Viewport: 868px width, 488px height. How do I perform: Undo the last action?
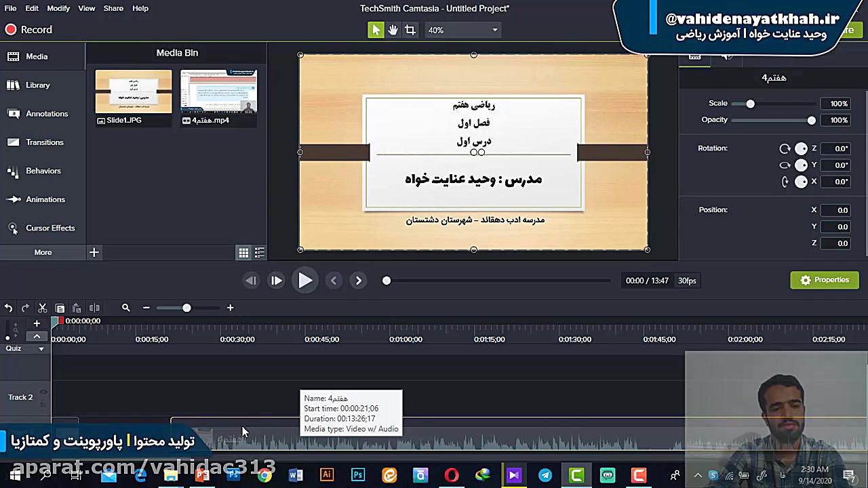pyautogui.click(x=8, y=308)
